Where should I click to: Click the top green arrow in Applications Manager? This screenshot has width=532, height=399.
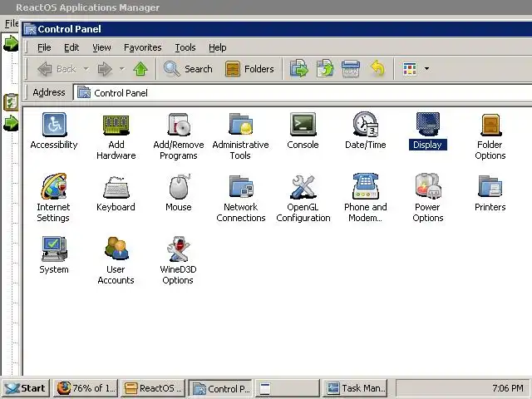coord(11,43)
